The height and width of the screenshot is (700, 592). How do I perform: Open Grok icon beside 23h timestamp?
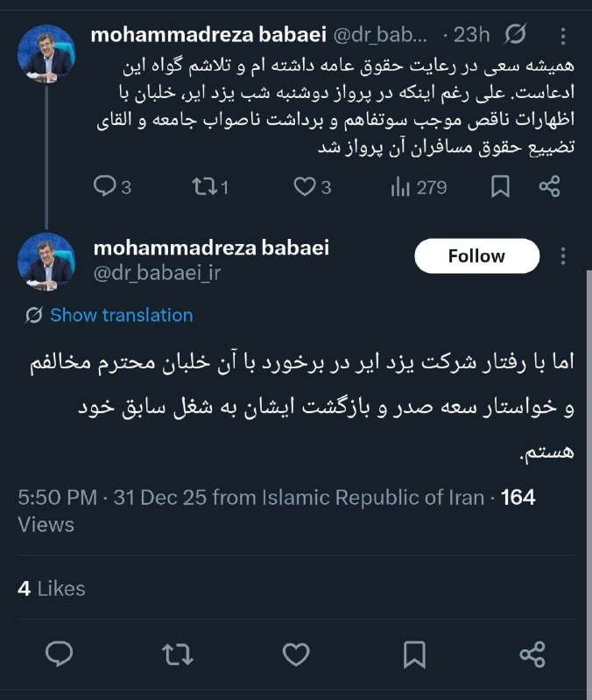point(516,34)
